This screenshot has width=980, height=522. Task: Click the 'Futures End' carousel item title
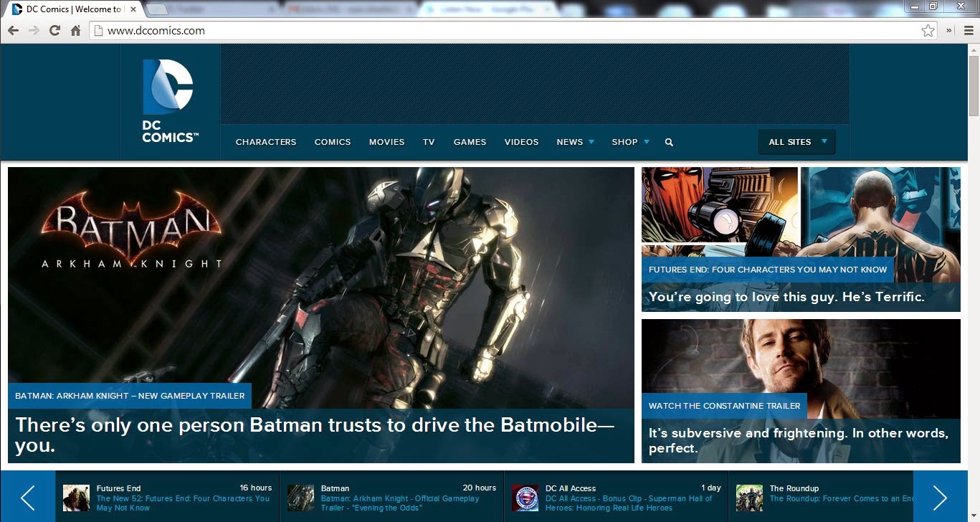click(119, 488)
